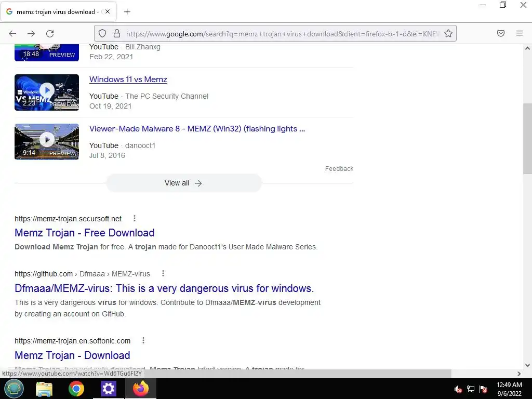Select the memz trojan virus download tab
532x399 pixels.
[59, 12]
